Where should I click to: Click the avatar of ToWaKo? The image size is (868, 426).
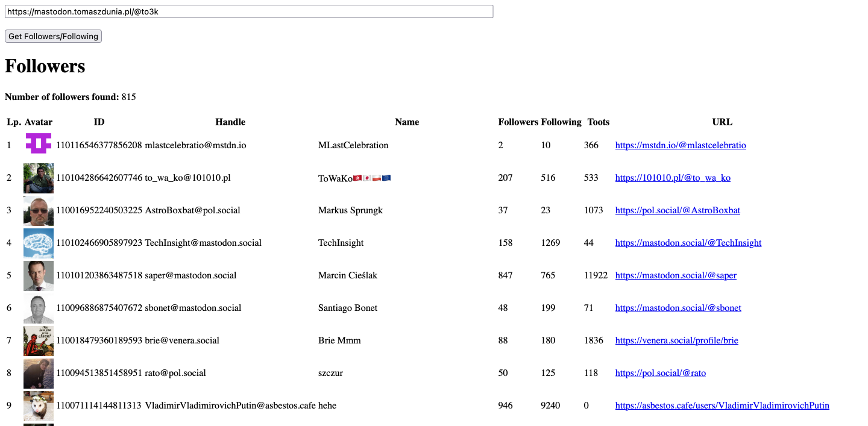(x=39, y=178)
